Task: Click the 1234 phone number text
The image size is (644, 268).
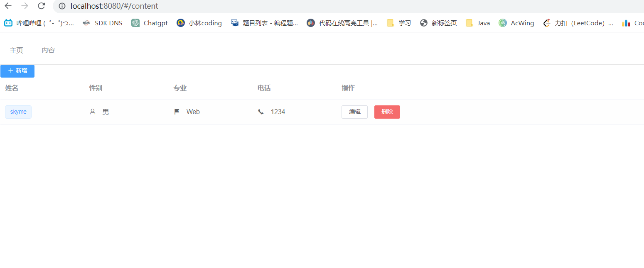Action: (x=278, y=112)
